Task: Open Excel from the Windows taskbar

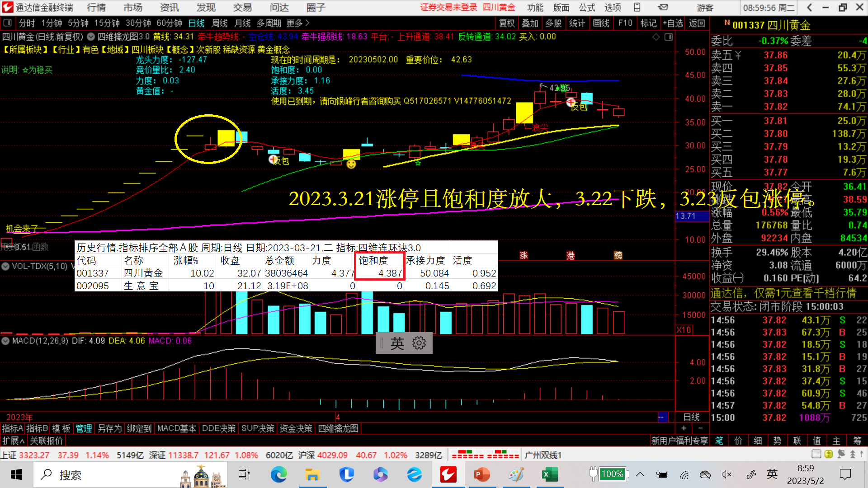Action: click(549, 474)
